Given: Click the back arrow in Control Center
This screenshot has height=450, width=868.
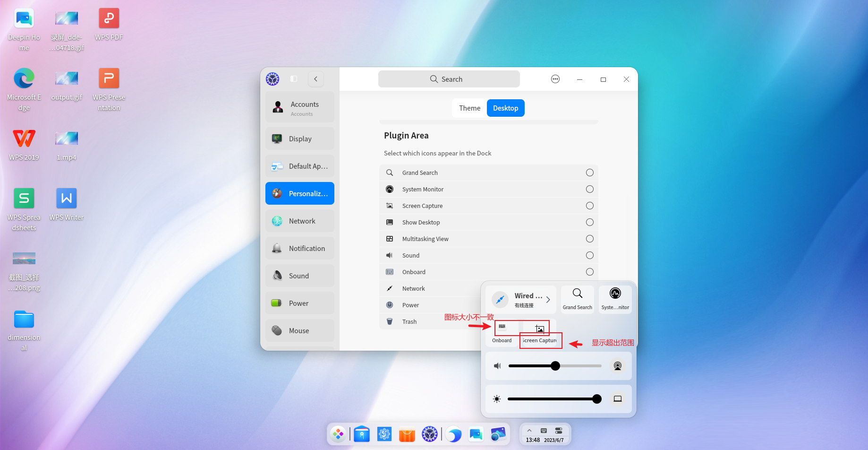Looking at the screenshot, I should (x=315, y=79).
